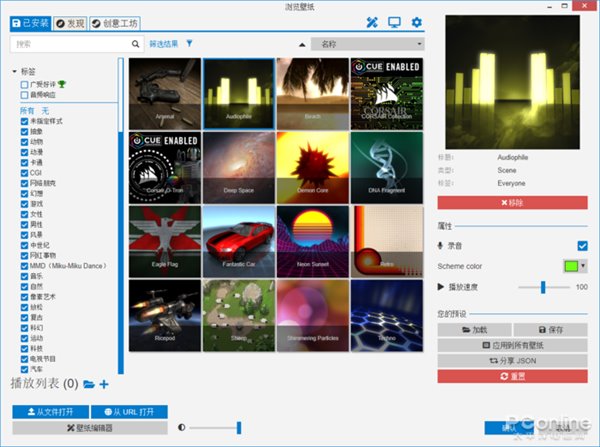Enable the 广受好评 tag checkbox

(x=25, y=85)
